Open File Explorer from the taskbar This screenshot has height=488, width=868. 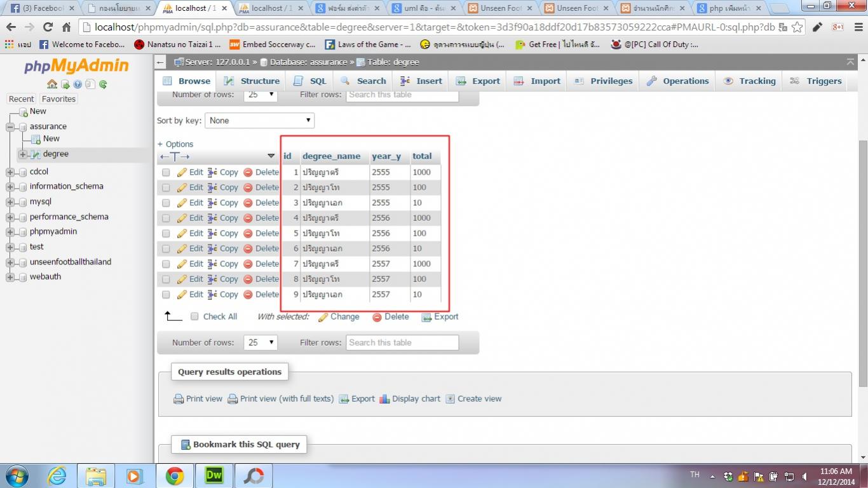tap(96, 476)
